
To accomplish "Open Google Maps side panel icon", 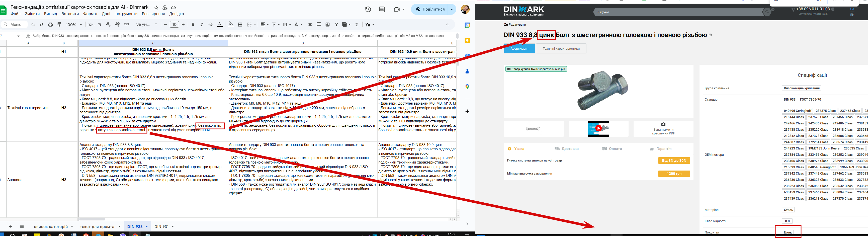I will pos(467,87).
